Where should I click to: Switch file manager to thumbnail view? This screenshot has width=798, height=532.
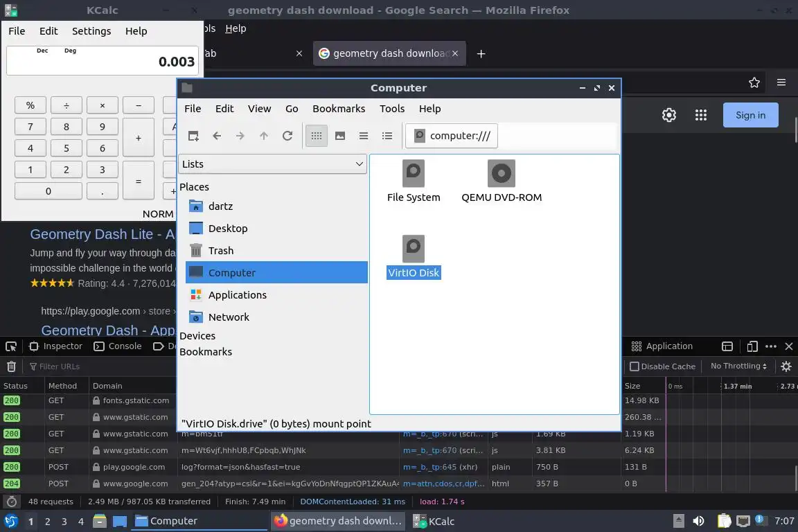click(x=340, y=136)
